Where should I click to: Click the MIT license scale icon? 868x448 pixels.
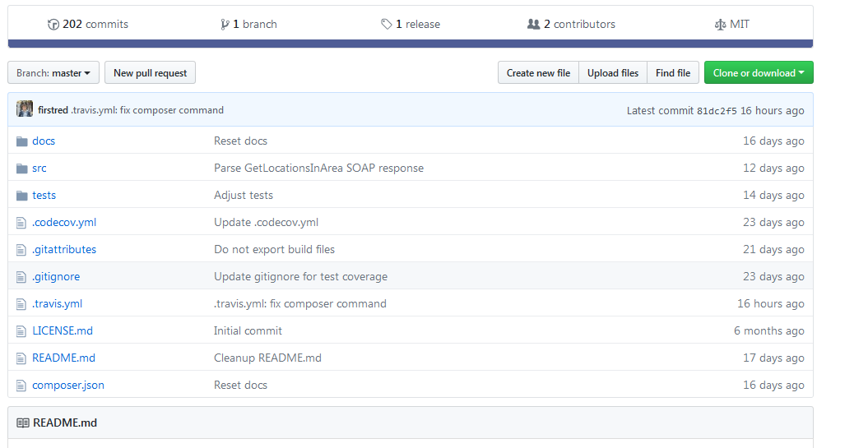coord(720,25)
